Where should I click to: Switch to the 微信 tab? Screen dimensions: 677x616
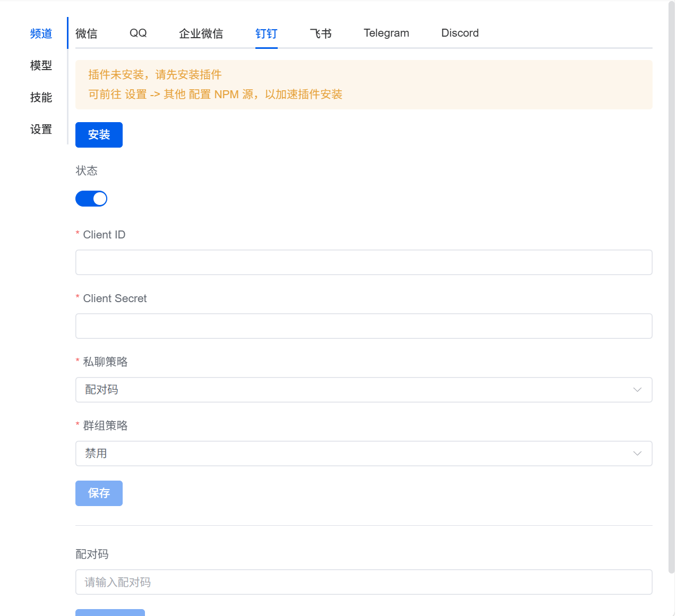(x=87, y=33)
